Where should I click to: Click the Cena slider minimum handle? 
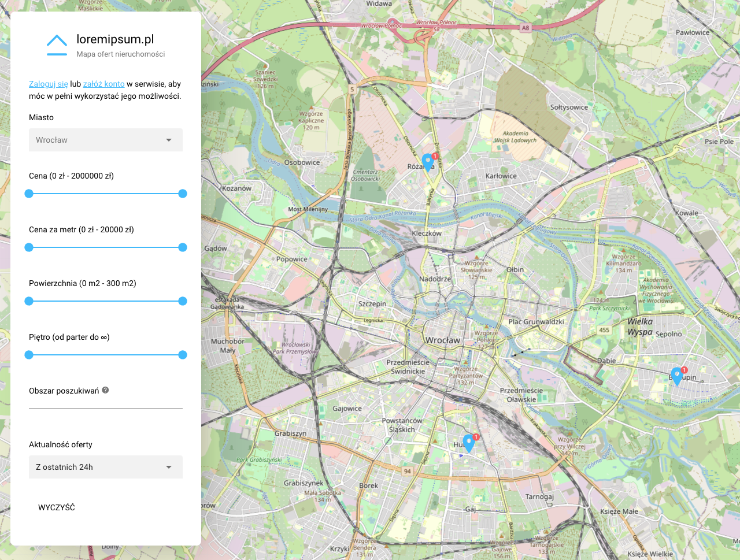click(x=29, y=194)
